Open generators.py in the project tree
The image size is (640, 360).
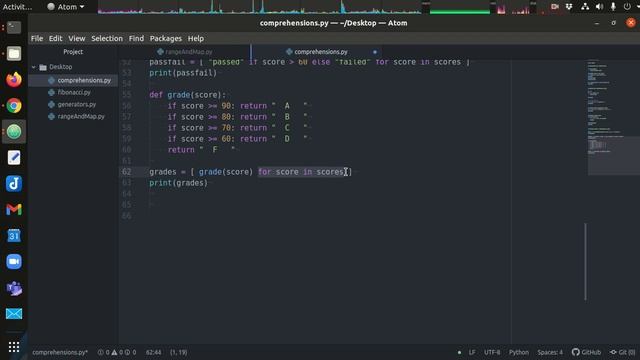[77, 104]
